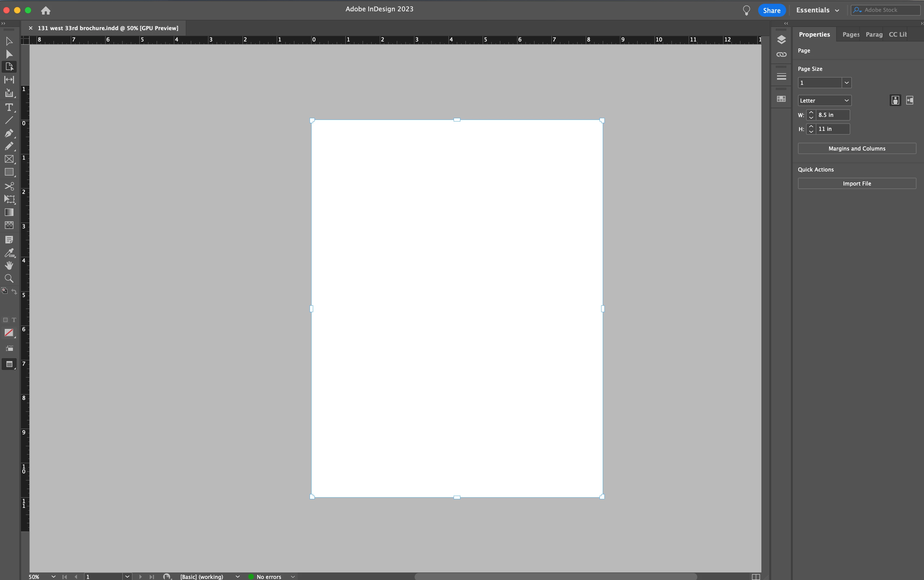Open the zoom level 50% dropdown
Viewport: 924px width, 580px height.
[53, 576]
